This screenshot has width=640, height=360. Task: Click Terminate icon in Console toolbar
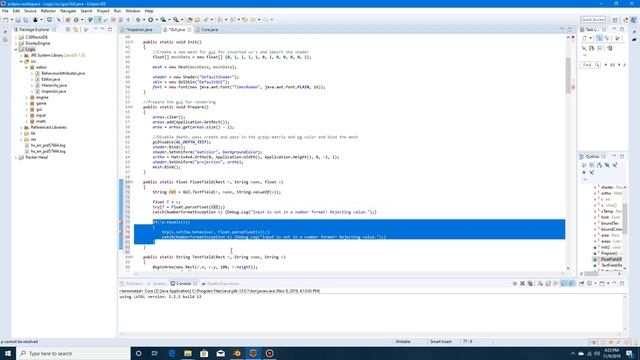pyautogui.click(x=515, y=283)
